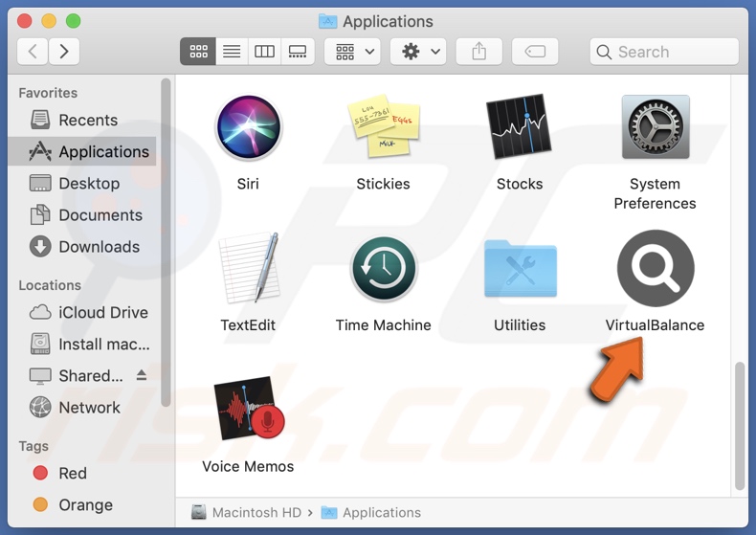Image resolution: width=756 pixels, height=535 pixels.
Task: Select the VirtualBalance magnifier app icon
Action: 656,268
